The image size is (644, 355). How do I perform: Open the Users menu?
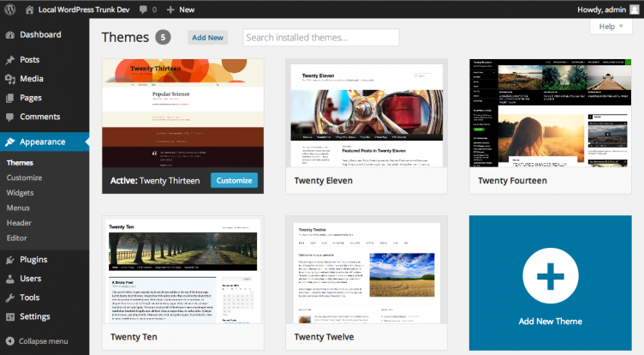point(30,279)
